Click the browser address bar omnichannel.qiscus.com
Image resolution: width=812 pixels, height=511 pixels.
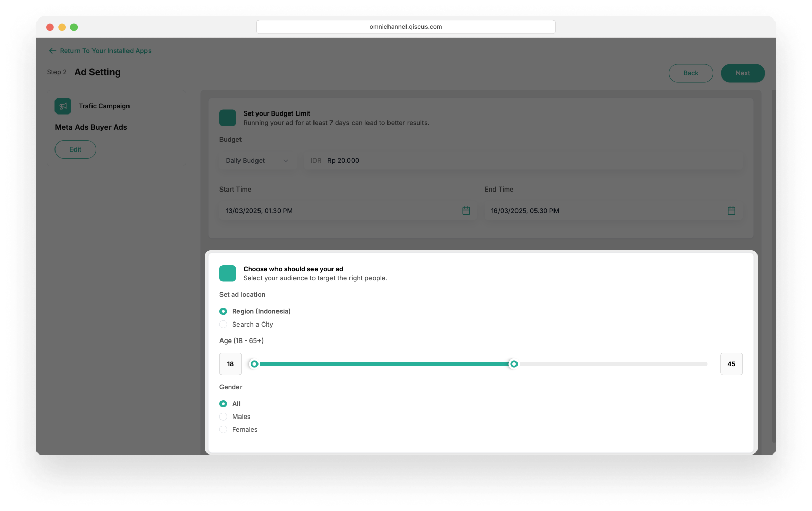[406, 27]
